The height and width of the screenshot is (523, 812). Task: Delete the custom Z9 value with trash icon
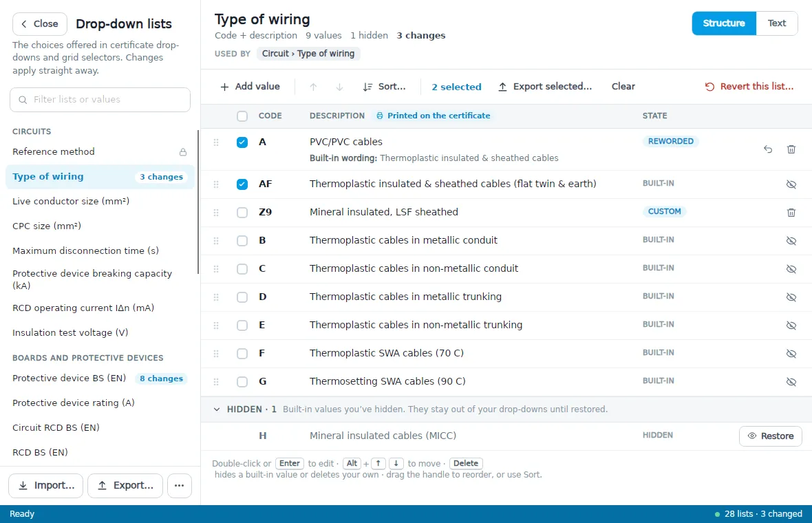[791, 213]
